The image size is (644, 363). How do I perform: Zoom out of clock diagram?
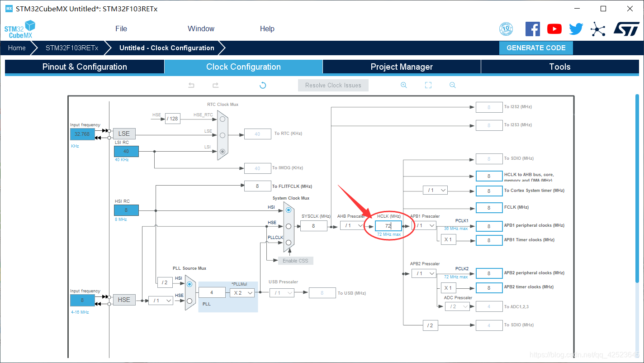pos(453,85)
